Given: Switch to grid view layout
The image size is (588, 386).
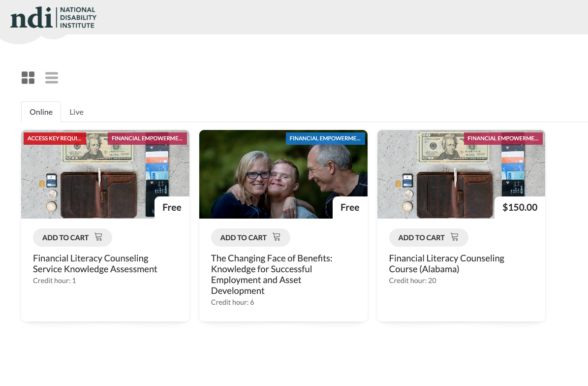Looking at the screenshot, I should 28,78.
